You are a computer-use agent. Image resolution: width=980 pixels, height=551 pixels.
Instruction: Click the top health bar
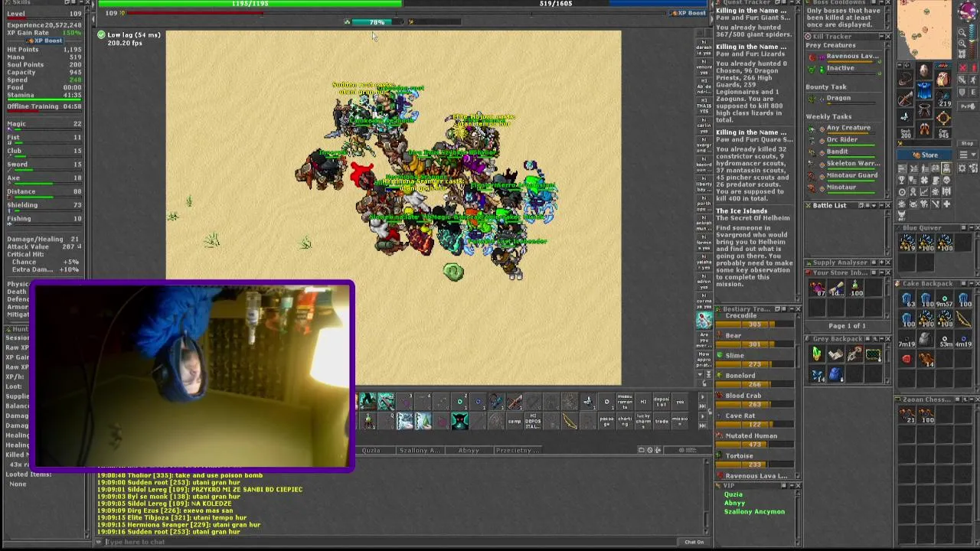tap(250, 4)
